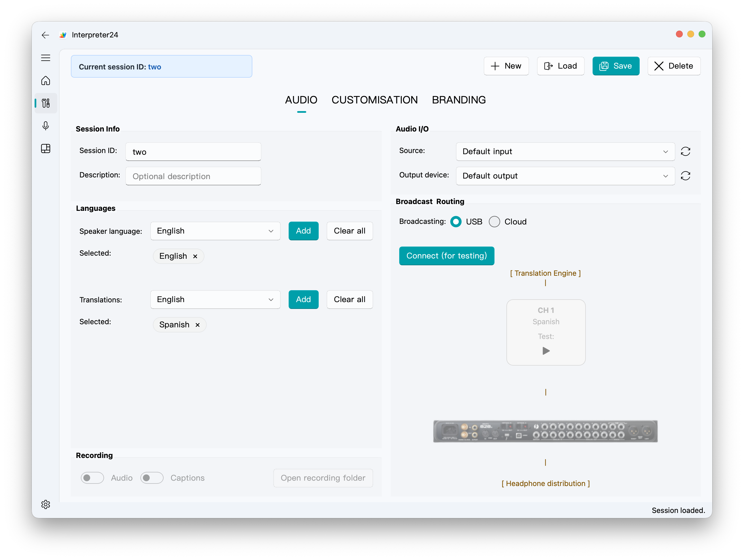Go to the Home sidebar icon
Viewport: 744px width, 560px height.
46,81
